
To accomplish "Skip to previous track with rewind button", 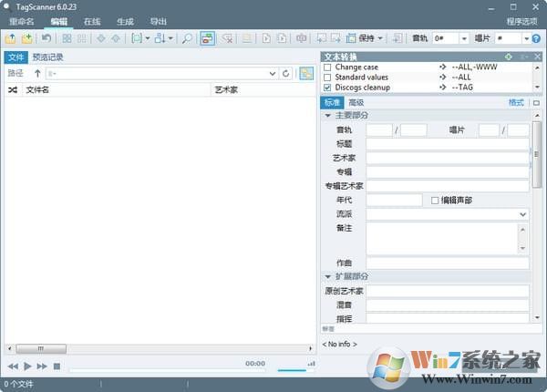I will [13, 366].
